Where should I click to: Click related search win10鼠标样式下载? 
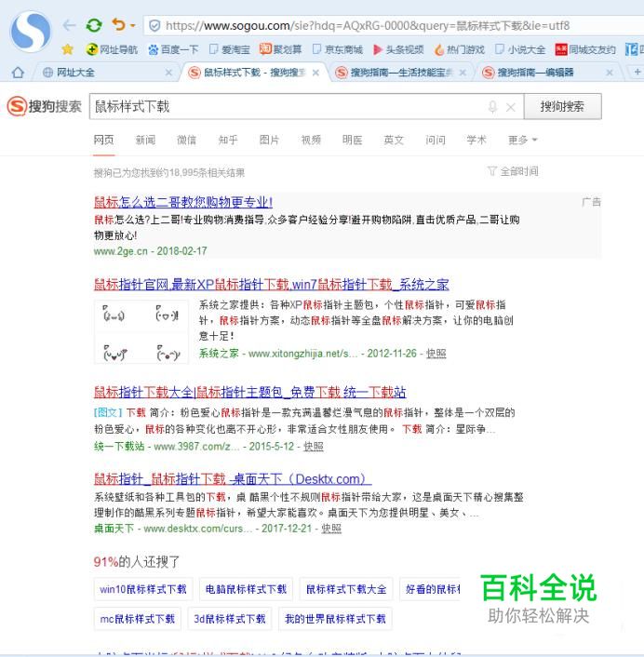click(x=143, y=589)
